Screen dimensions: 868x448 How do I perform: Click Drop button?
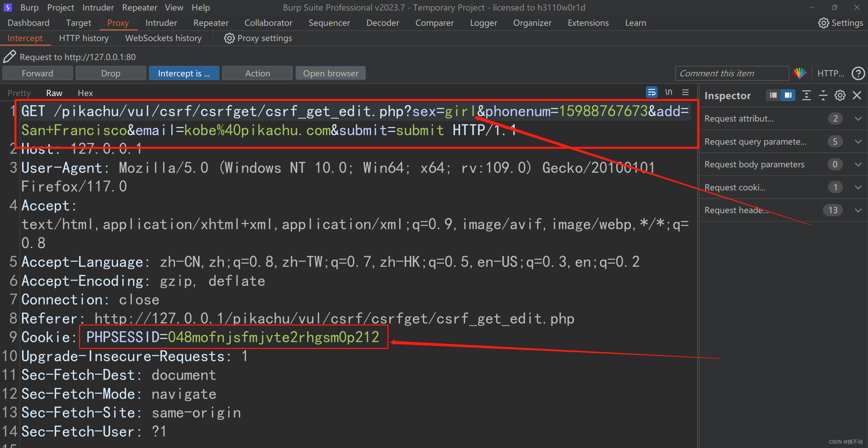(x=111, y=73)
